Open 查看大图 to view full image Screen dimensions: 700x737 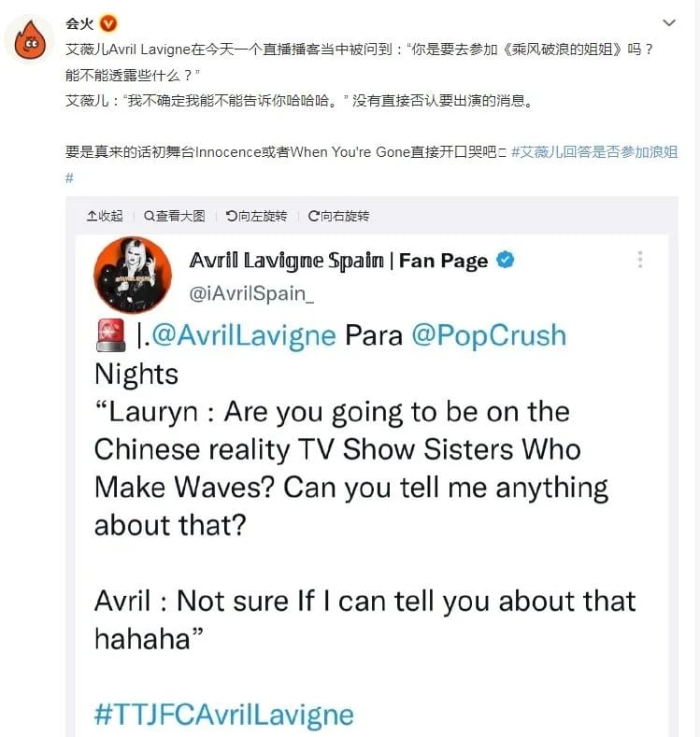point(175,216)
